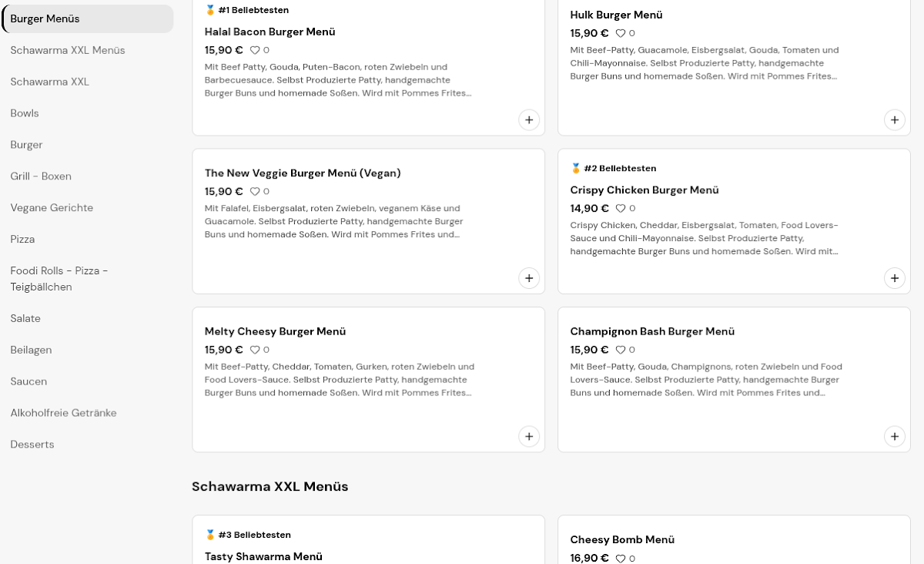The height and width of the screenshot is (564, 924).
Task: Open Halal Bacon Burger Menü title
Action: tap(269, 32)
